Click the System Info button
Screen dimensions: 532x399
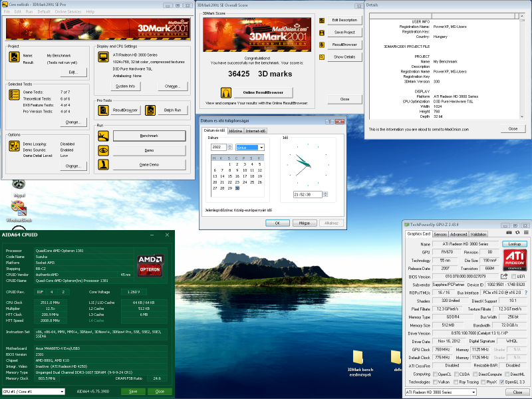(x=126, y=86)
